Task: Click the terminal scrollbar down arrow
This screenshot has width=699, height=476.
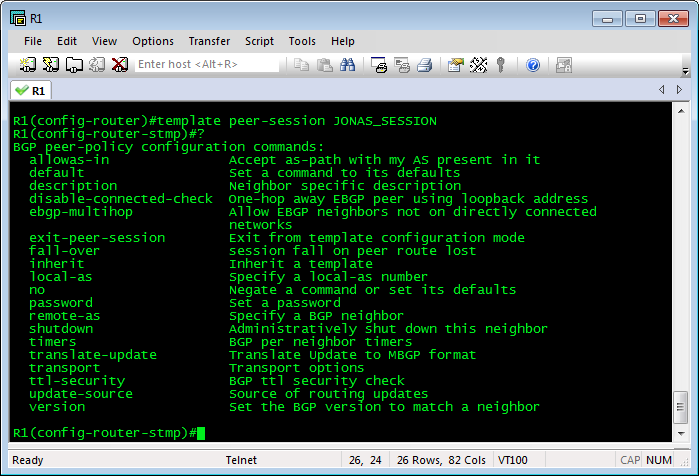Action: point(681,433)
